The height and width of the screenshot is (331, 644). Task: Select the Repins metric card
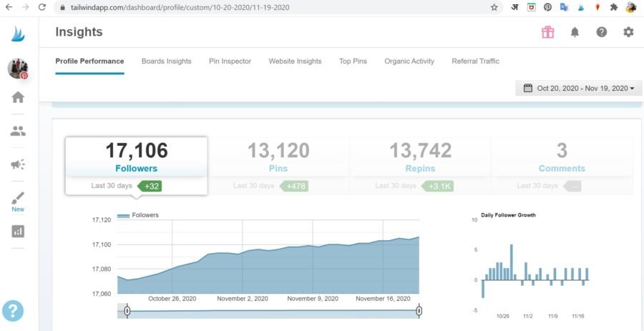click(420, 157)
